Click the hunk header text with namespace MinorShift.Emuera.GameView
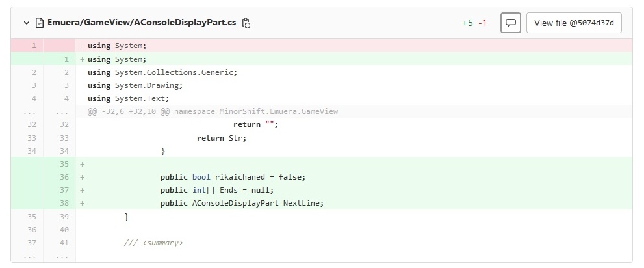Screen dimensions: 644x268 [213, 111]
